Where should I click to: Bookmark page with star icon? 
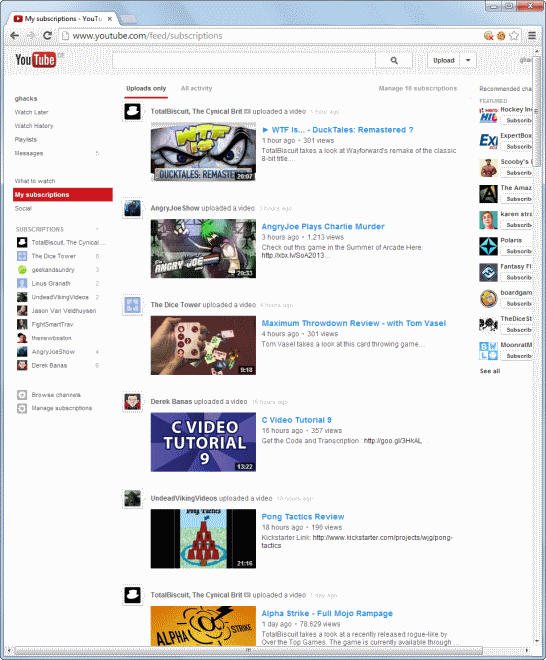514,36
